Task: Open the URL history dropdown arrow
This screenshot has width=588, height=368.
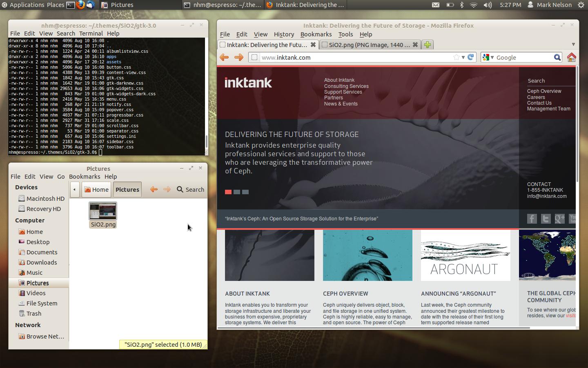Action: coord(463,57)
